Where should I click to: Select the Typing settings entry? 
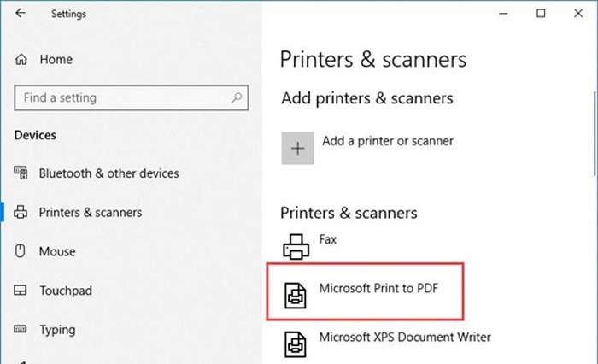[57, 330]
